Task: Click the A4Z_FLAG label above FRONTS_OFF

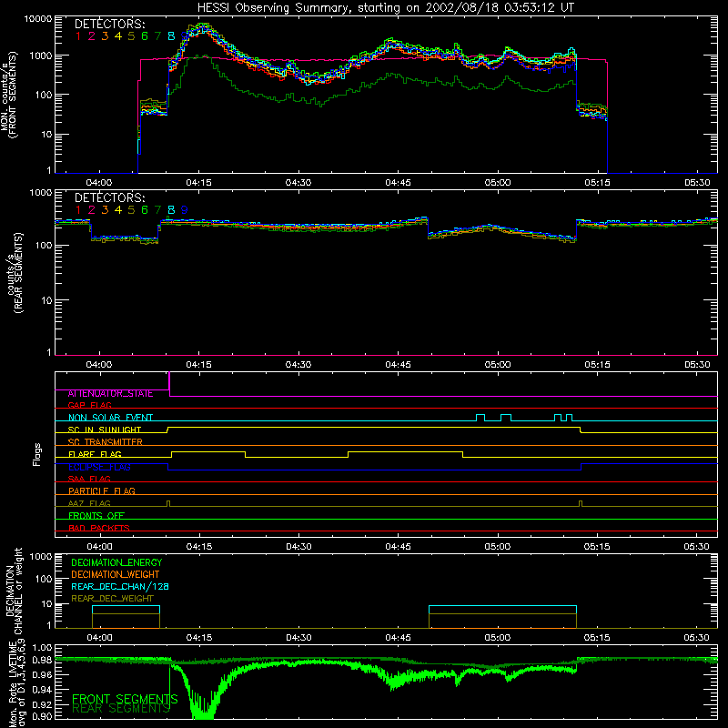Action: pos(89,503)
